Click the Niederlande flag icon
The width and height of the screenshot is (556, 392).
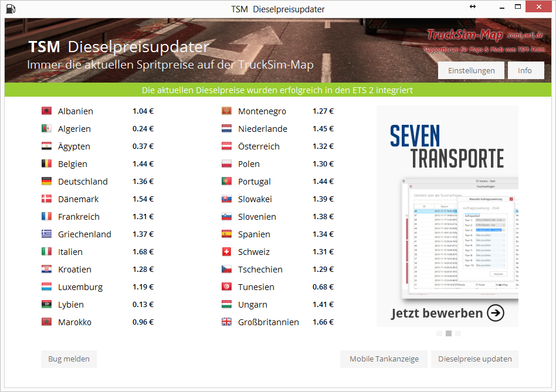226,128
